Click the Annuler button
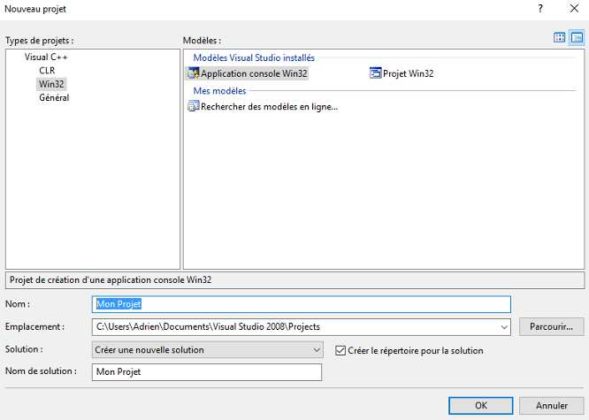This screenshot has width=589, height=420. (x=551, y=406)
